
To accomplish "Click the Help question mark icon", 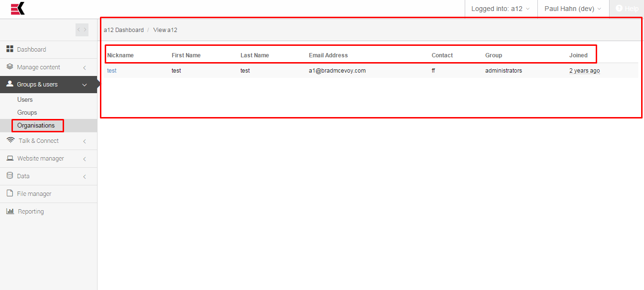I will tap(619, 9).
